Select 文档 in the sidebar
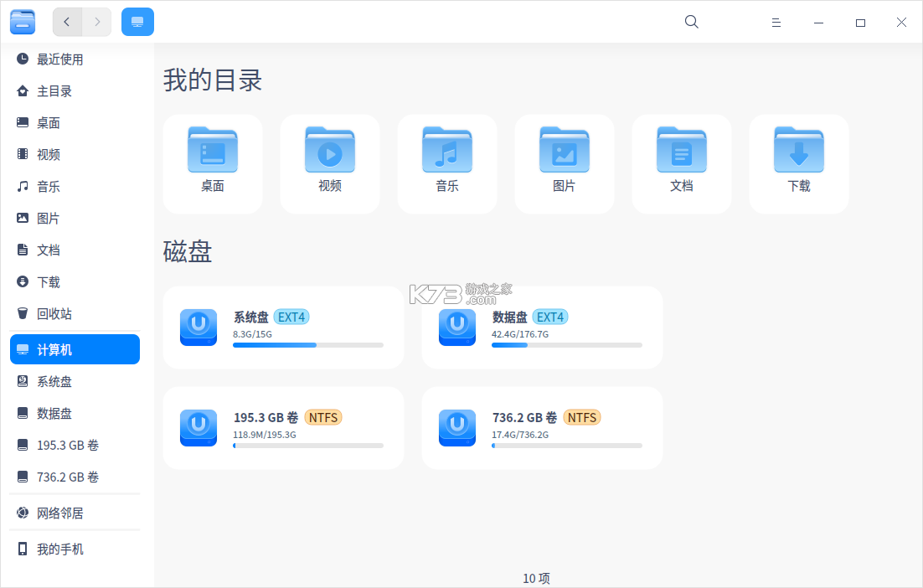 pos(75,250)
